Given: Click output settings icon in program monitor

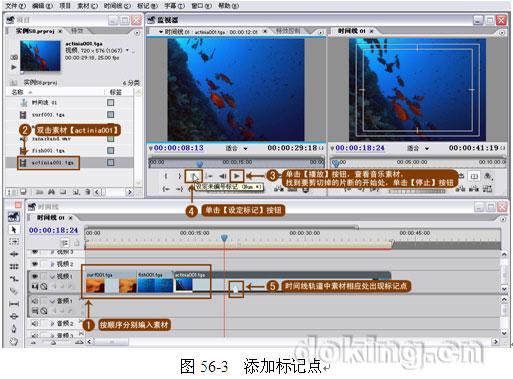Looking at the screenshot, I should [x=488, y=176].
